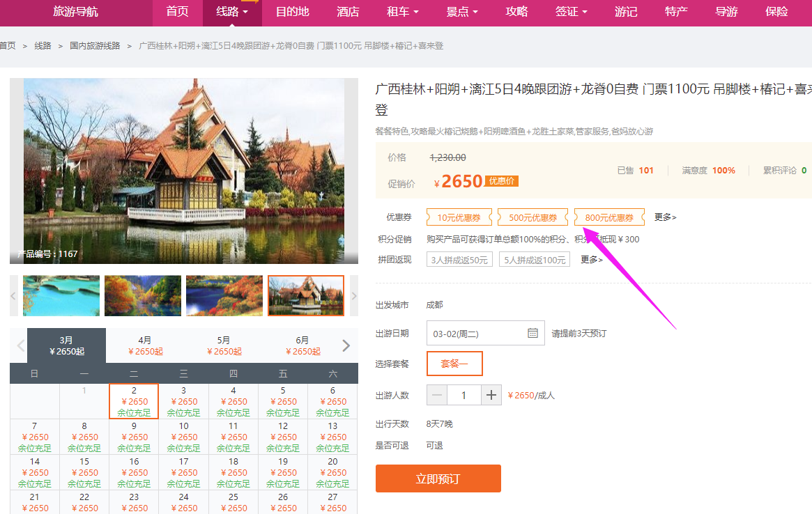This screenshot has width=812, height=514.
Task: Select the 套餐一 package option
Action: click(454, 363)
